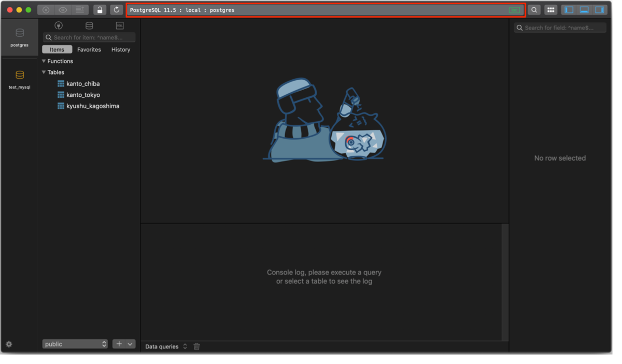This screenshot has height=364, width=622.
Task: Toggle the bottom console panel
Action: point(584,10)
